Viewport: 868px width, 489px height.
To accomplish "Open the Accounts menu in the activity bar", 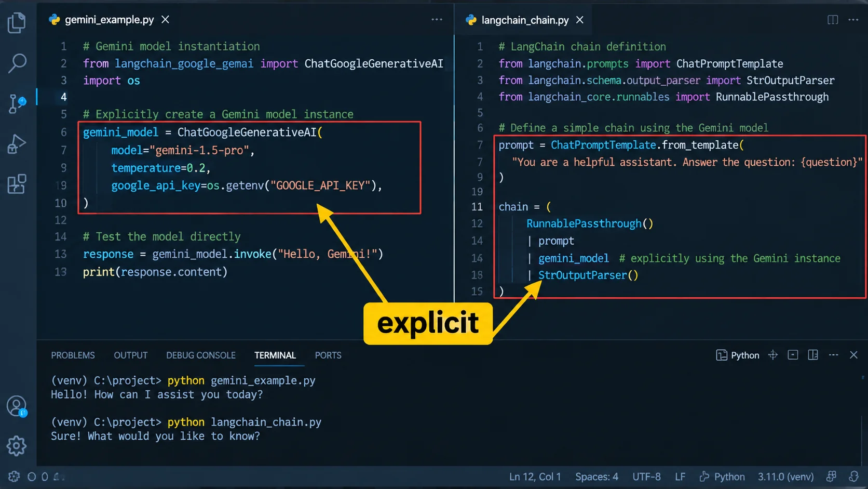I will [17, 406].
